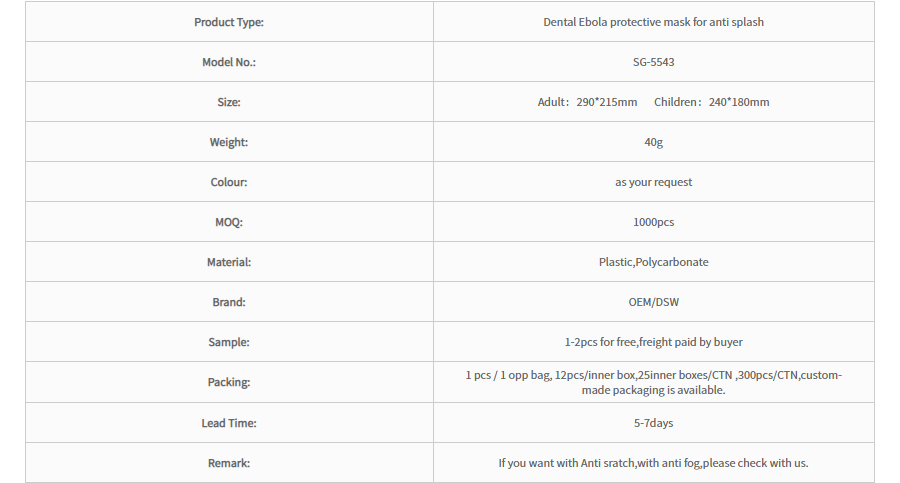Select the Material label cell

pos(229,262)
